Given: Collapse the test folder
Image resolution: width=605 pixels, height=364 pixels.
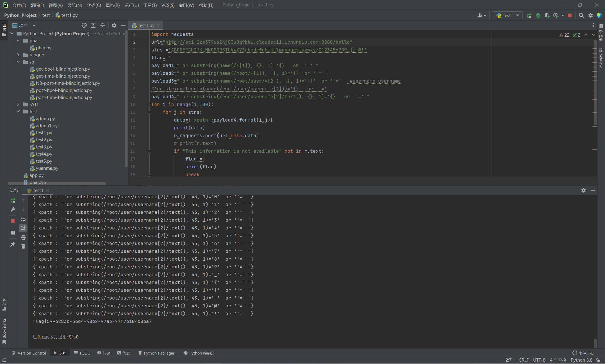Looking at the screenshot, I should 18,111.
